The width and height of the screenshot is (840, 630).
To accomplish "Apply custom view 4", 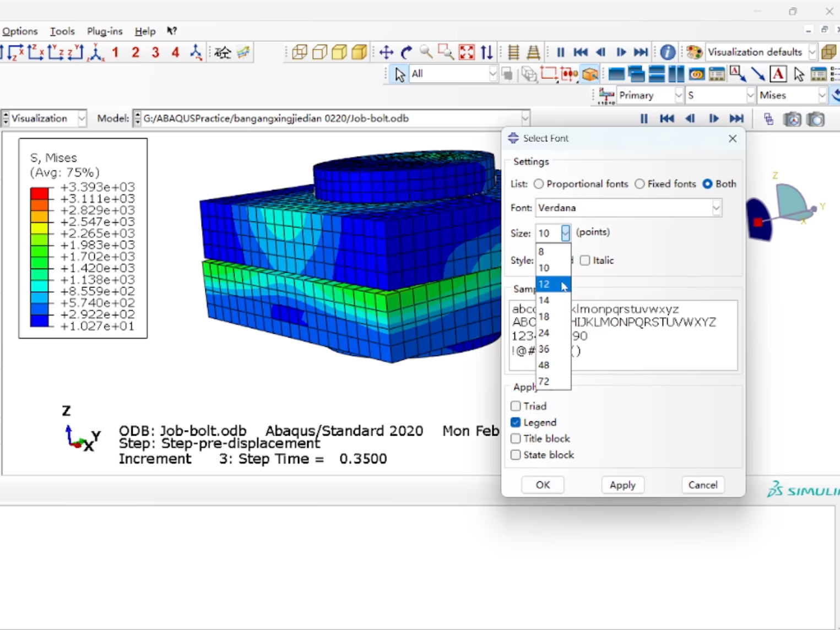I will click(x=175, y=52).
